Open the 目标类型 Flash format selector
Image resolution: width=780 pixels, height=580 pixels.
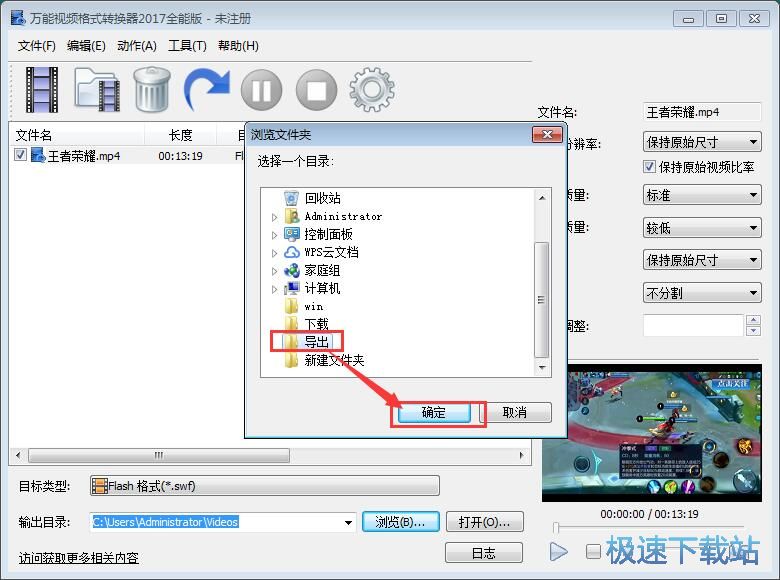tap(265, 485)
